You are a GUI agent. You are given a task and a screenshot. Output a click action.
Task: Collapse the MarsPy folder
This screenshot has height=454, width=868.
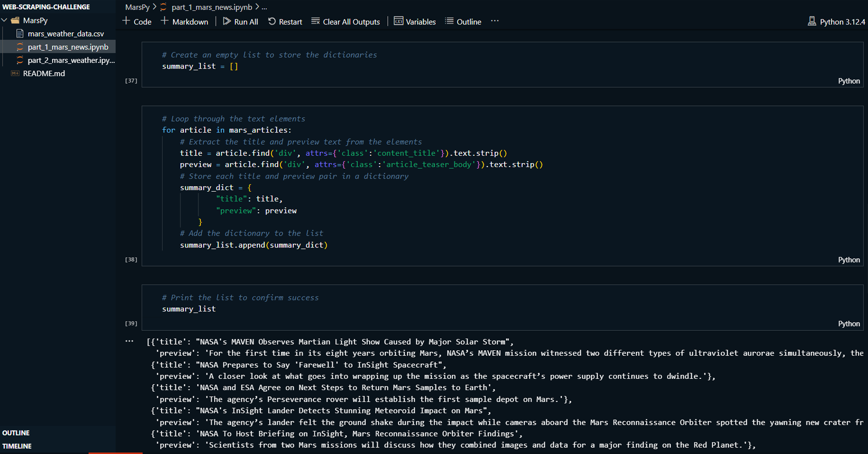[x=5, y=20]
